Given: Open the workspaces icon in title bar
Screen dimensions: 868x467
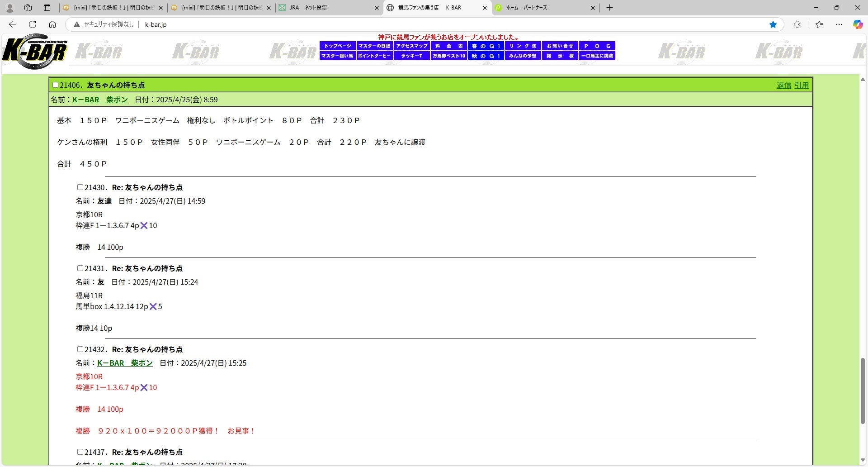Looking at the screenshot, I should click(28, 8).
